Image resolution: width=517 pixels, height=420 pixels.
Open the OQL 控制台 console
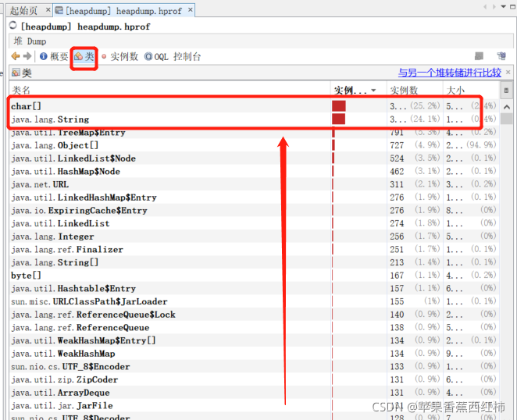coord(173,57)
